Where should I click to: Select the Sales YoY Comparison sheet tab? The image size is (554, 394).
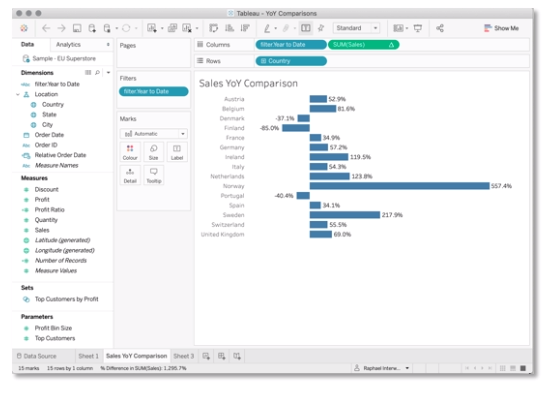click(136, 356)
